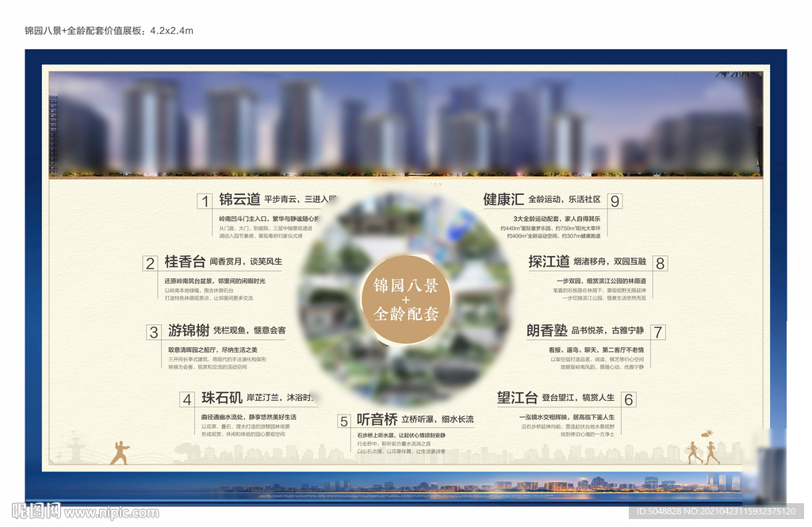Viewport: 812px width, 527px height.
Task: Click the line 曲径通幽水流处，静享悠然美好生活
Action: pos(249,418)
